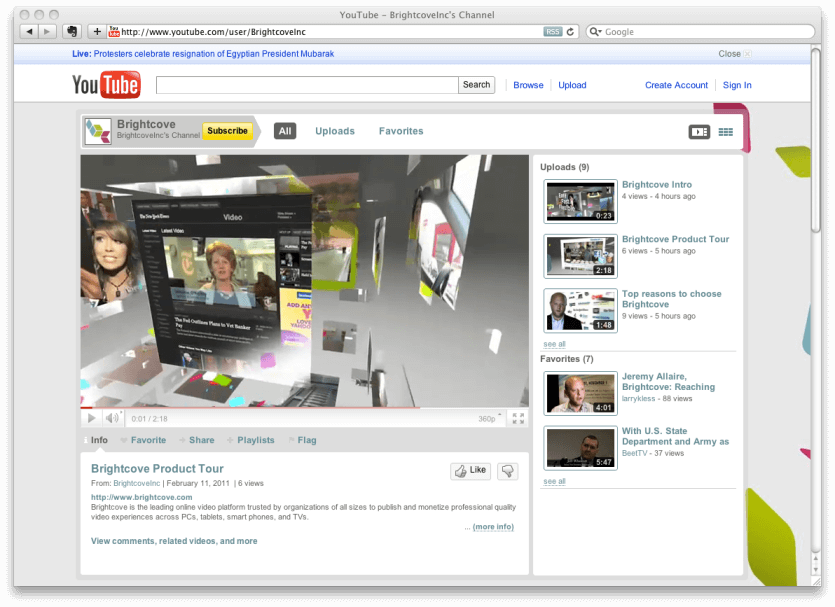Open the Brightcove Product Tour thumbnail
Screen dimensions: 835x607
click(x=580, y=256)
